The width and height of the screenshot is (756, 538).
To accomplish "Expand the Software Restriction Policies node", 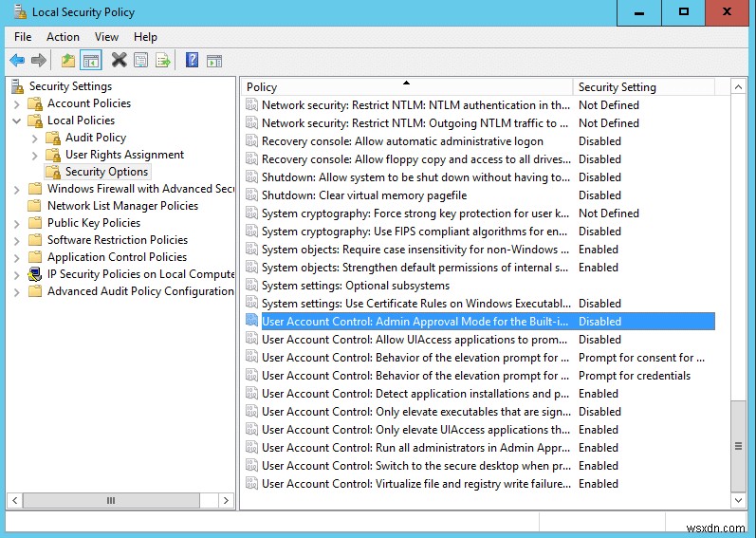I will point(16,241).
